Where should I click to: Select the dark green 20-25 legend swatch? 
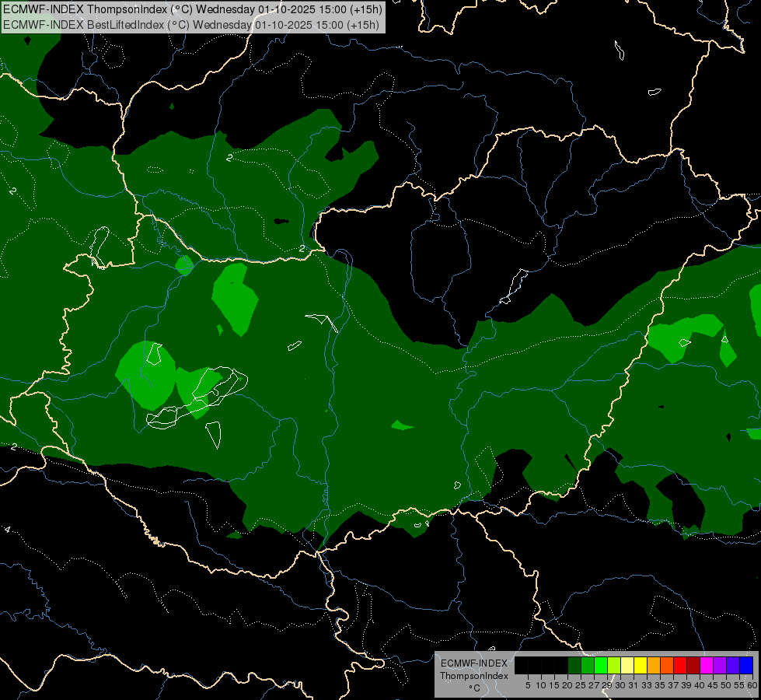pos(574,665)
